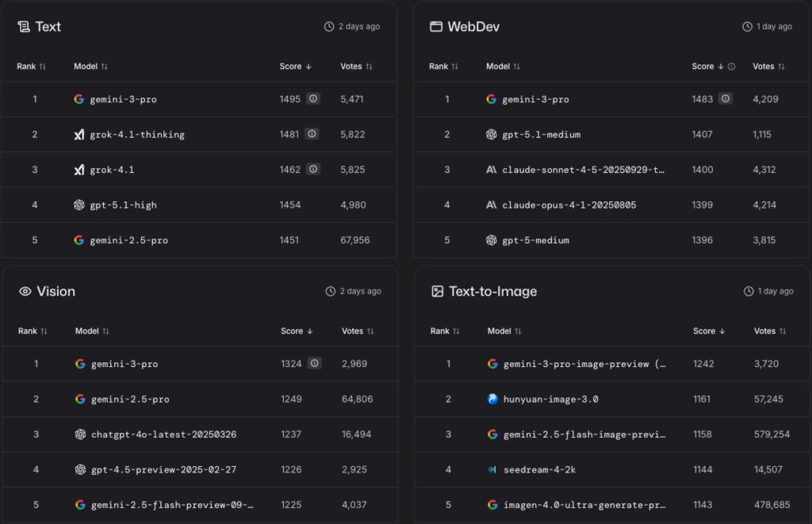Image resolution: width=812 pixels, height=524 pixels.
Task: Click the info icon beside Vision score 1324
Action: click(x=315, y=364)
